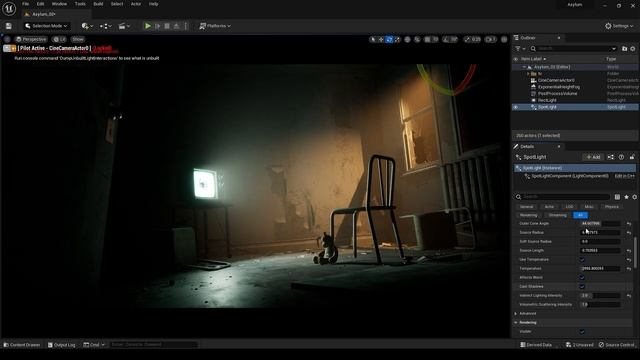The image size is (640, 360).
Task: Choose the translate gizmo tool icon
Action: pyautogui.click(x=381, y=39)
